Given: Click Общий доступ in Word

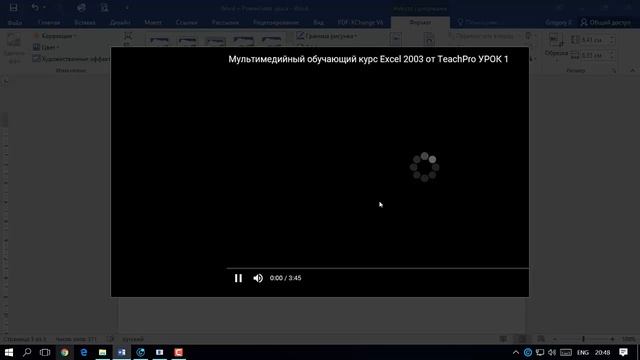Looking at the screenshot, I should (x=606, y=22).
